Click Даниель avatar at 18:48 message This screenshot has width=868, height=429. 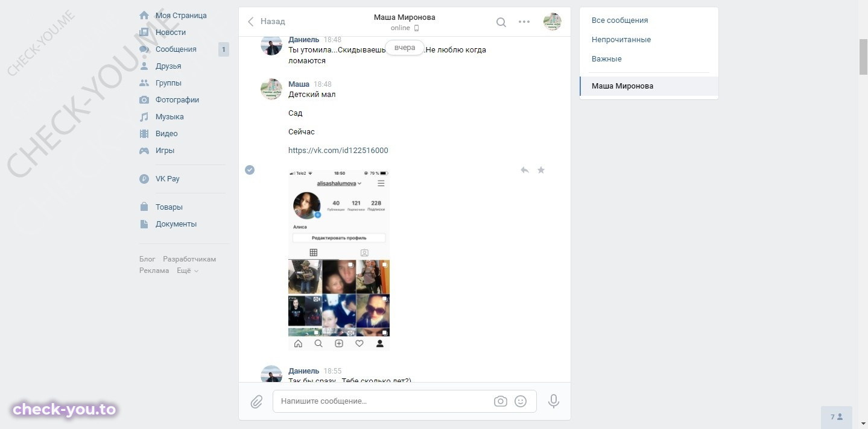click(271, 45)
